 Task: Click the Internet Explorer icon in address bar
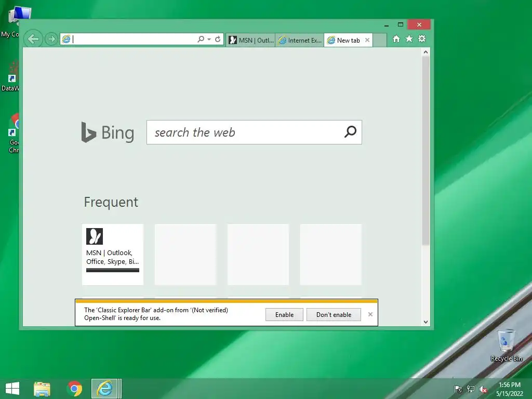pyautogui.click(x=66, y=39)
